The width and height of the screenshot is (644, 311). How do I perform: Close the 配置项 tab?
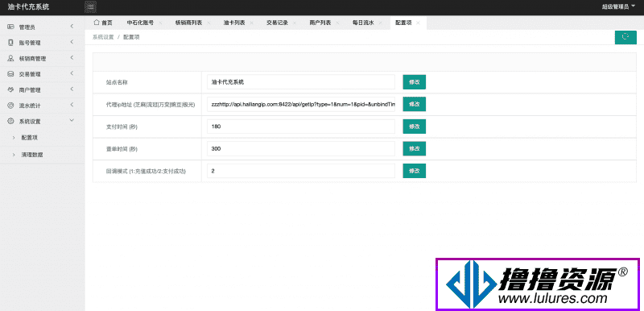(418, 23)
